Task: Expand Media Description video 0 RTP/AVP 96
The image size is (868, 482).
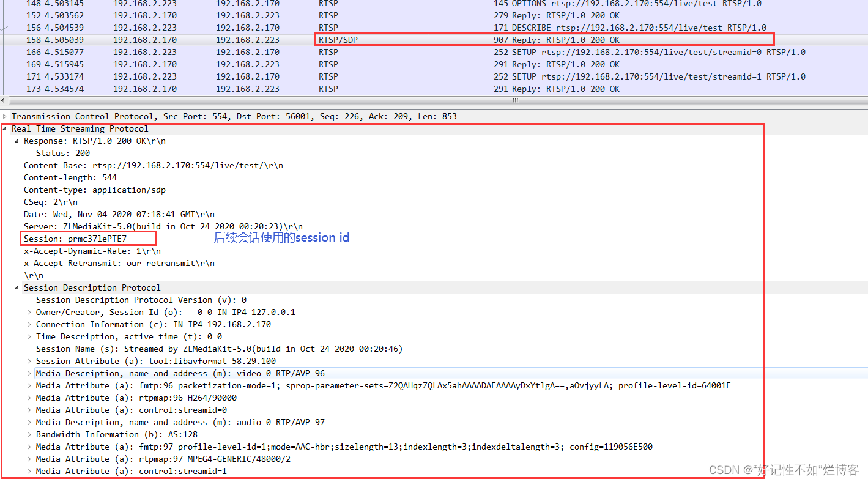Action: [29, 373]
